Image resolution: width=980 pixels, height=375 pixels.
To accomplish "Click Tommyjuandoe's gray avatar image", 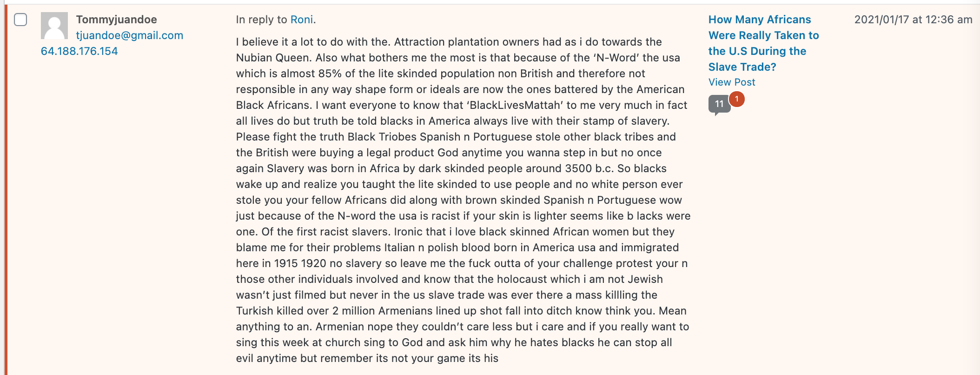I will 54,26.
